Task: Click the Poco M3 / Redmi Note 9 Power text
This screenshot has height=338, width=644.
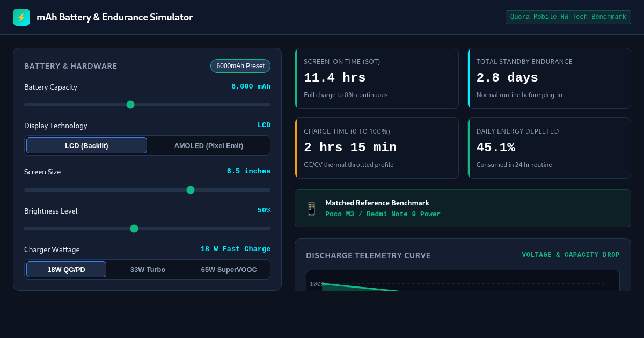Action: coord(383,214)
